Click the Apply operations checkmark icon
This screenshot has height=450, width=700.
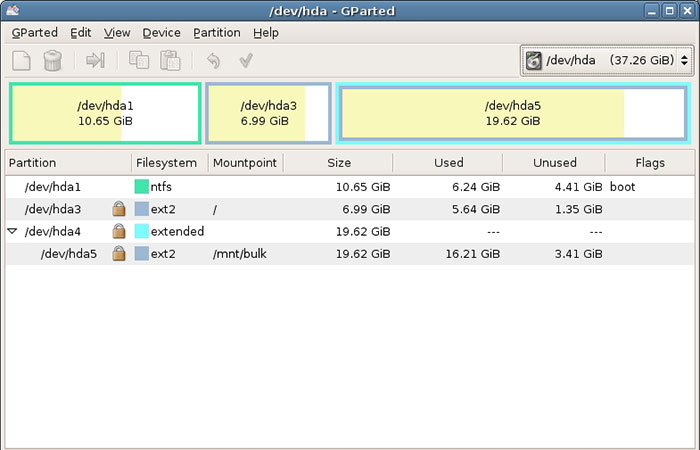tap(246, 60)
